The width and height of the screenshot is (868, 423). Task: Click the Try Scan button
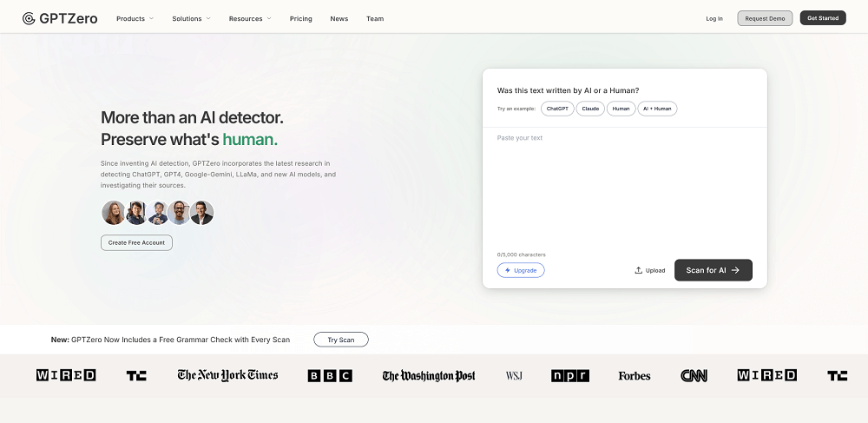click(x=341, y=340)
